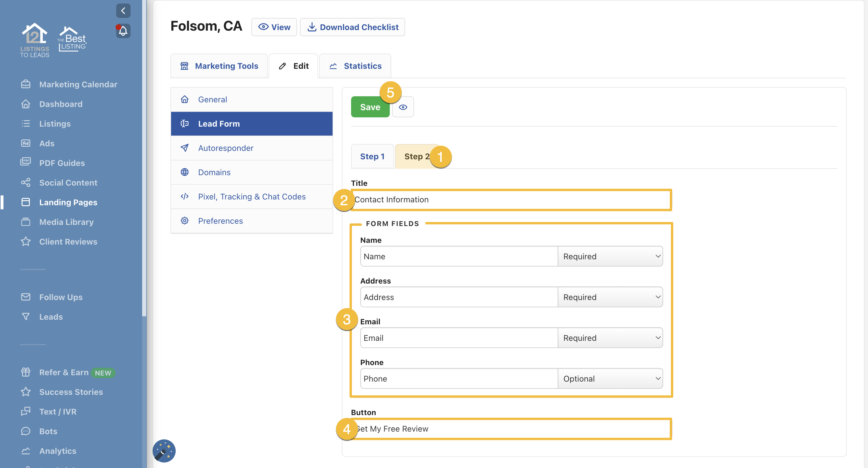Click the Refer & Earn gift icon
The image size is (868, 468).
click(26, 372)
